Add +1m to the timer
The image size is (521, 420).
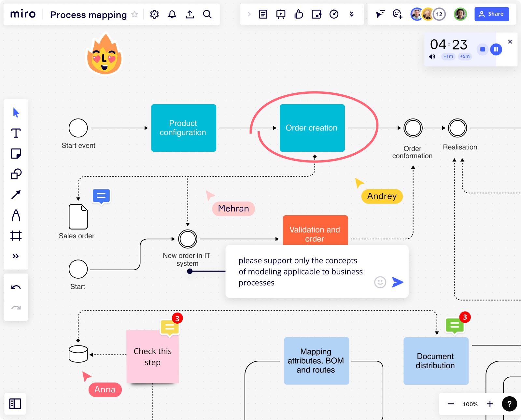[x=448, y=57]
